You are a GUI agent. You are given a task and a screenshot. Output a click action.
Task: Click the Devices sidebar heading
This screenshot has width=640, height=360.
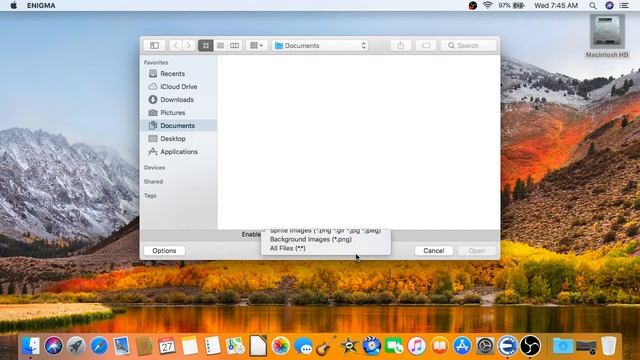coord(154,168)
